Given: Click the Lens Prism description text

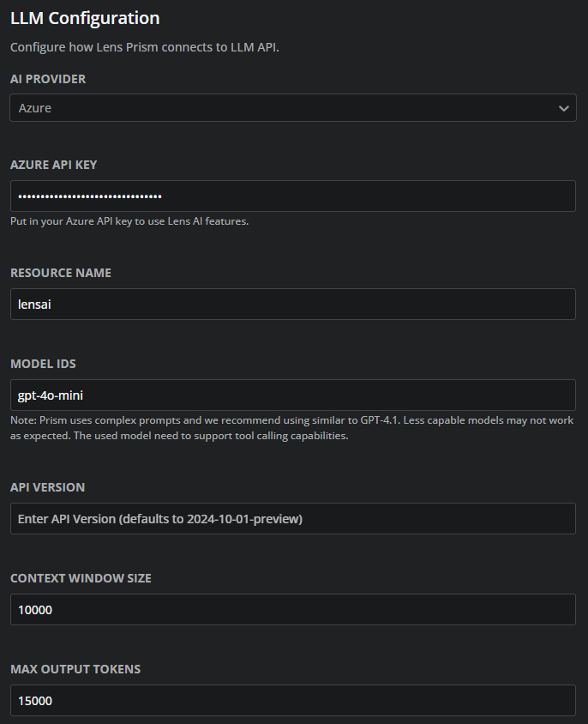Looking at the screenshot, I should point(145,48).
